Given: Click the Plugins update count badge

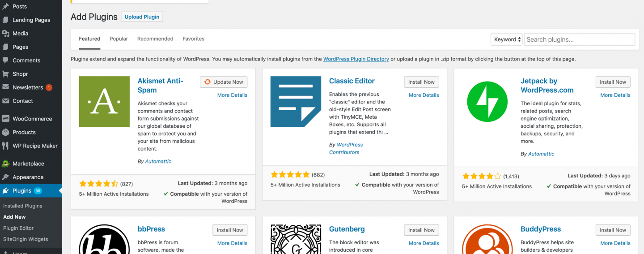Looking at the screenshot, I should (38, 190).
